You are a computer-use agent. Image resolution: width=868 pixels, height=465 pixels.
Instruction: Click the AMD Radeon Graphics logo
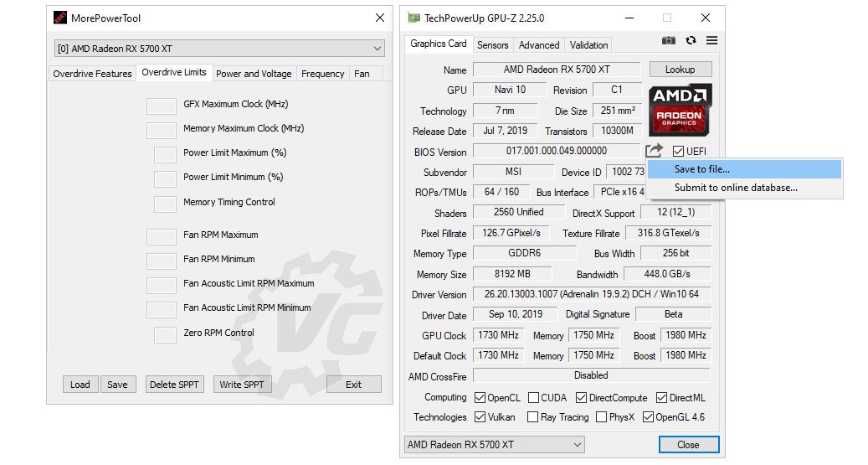point(681,110)
